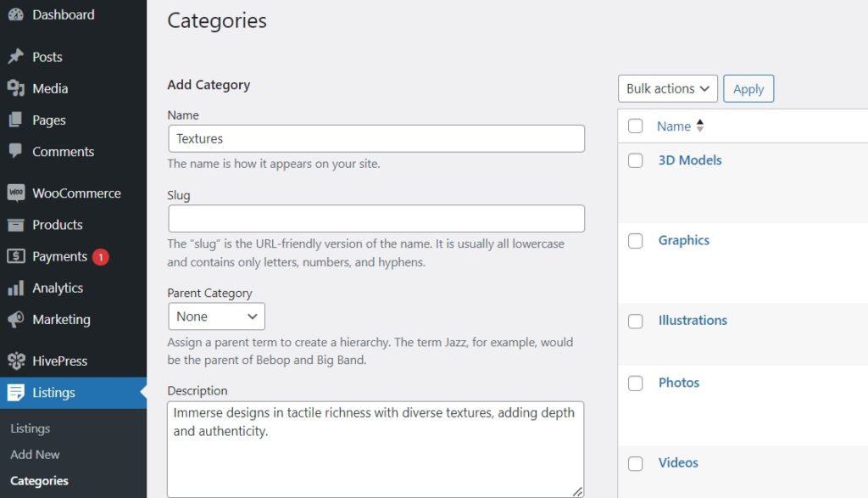This screenshot has width=868, height=498.
Task: Open the Photos category link
Action: tap(679, 383)
